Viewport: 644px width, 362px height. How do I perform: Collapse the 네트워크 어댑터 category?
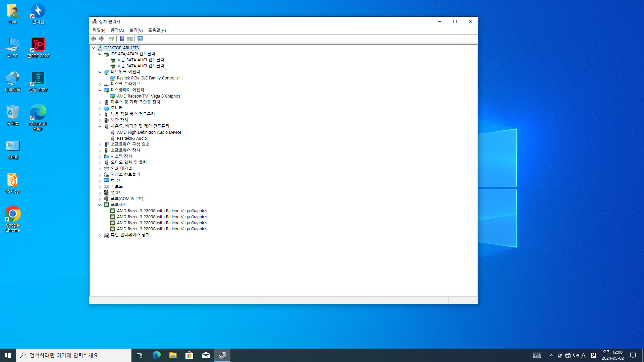100,72
